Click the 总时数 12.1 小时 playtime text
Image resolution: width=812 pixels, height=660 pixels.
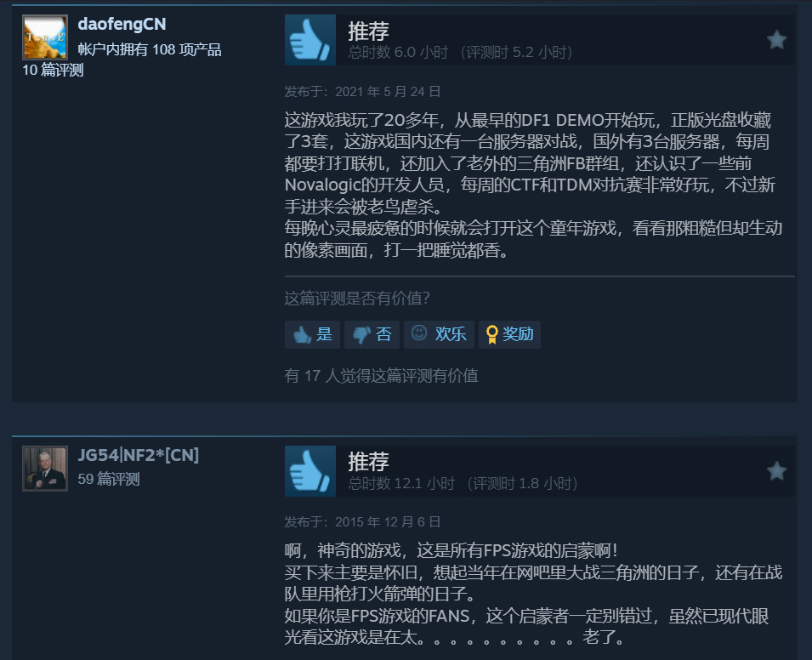pyautogui.click(x=401, y=483)
